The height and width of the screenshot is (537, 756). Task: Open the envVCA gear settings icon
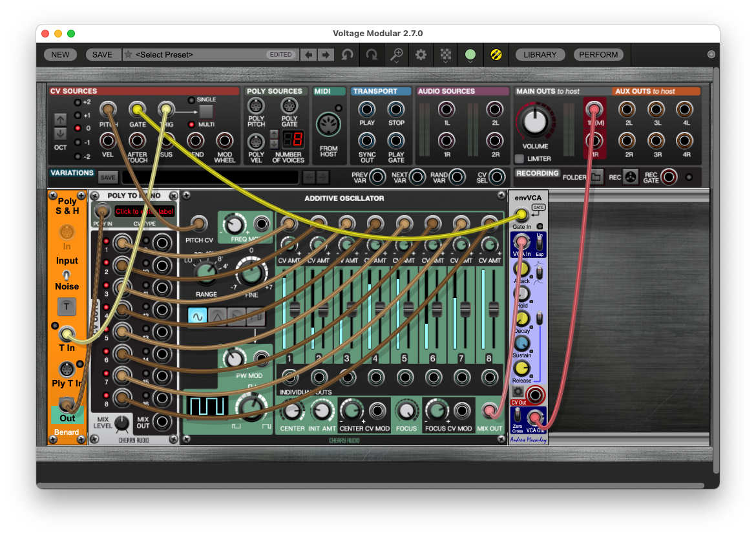click(518, 392)
